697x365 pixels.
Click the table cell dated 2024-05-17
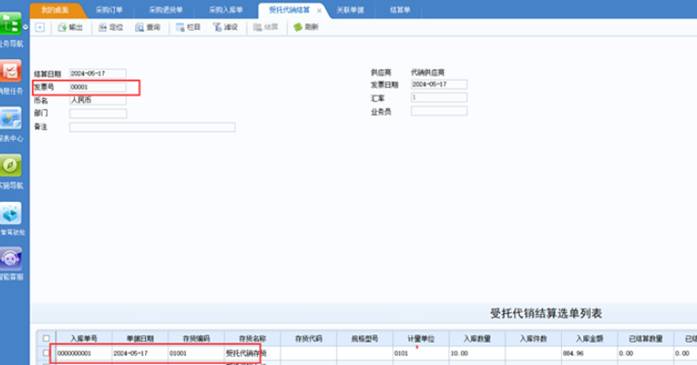click(140, 353)
